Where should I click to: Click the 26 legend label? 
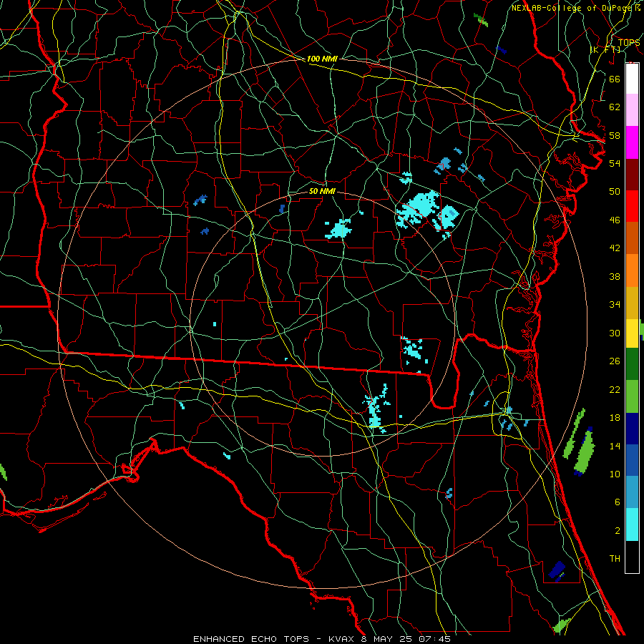pyautogui.click(x=615, y=361)
